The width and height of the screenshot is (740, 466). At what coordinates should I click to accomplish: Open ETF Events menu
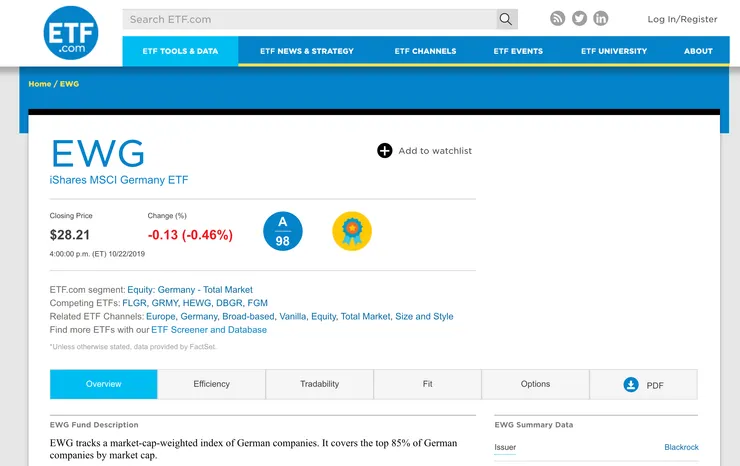(518, 51)
